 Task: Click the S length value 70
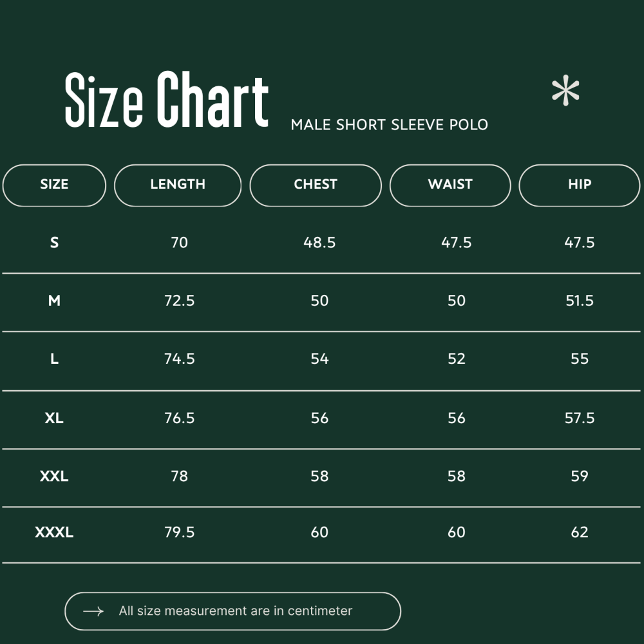click(180, 243)
